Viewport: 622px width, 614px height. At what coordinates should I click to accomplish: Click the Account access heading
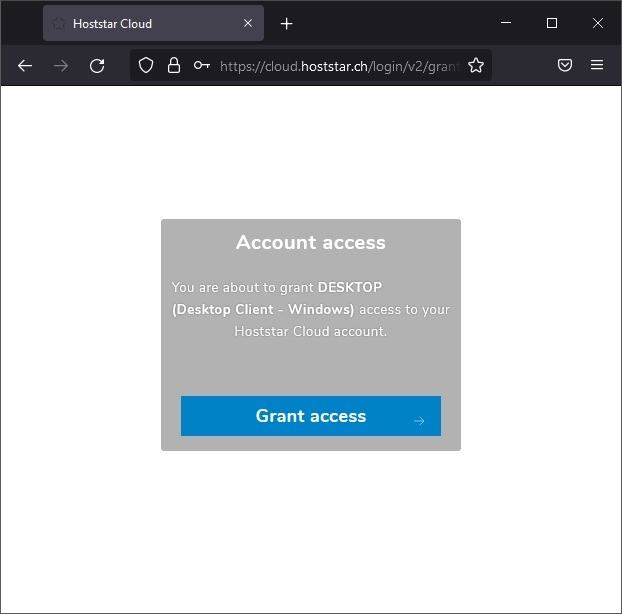(311, 242)
